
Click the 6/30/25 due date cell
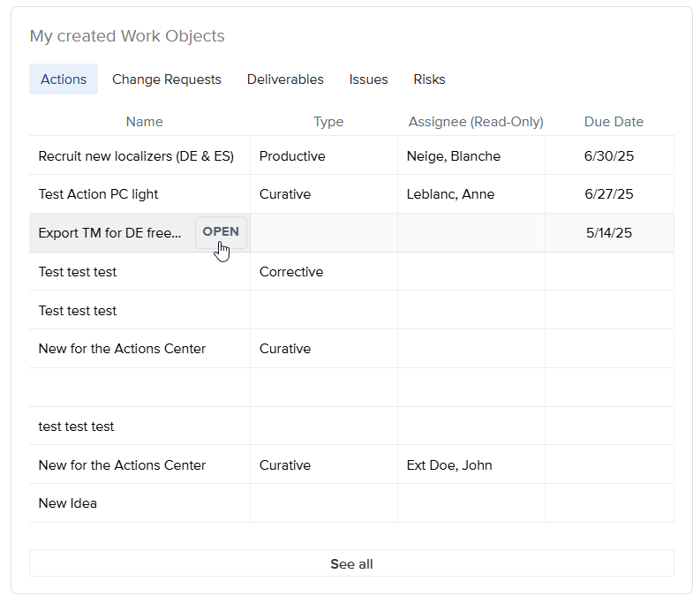click(609, 156)
